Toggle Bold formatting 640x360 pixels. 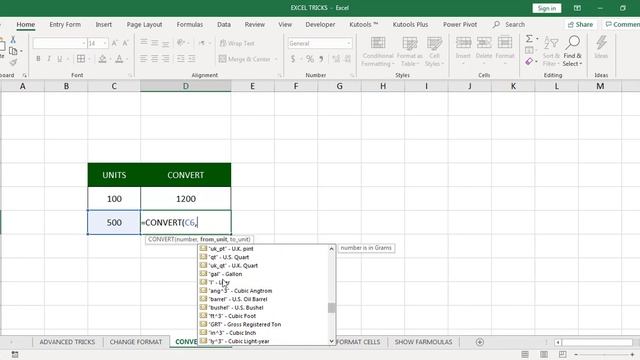click(x=38, y=59)
